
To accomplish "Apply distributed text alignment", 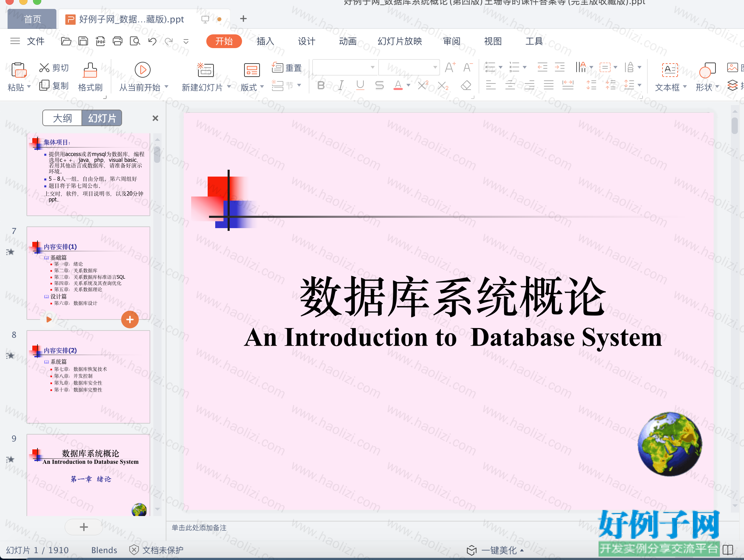I will pyautogui.click(x=568, y=85).
